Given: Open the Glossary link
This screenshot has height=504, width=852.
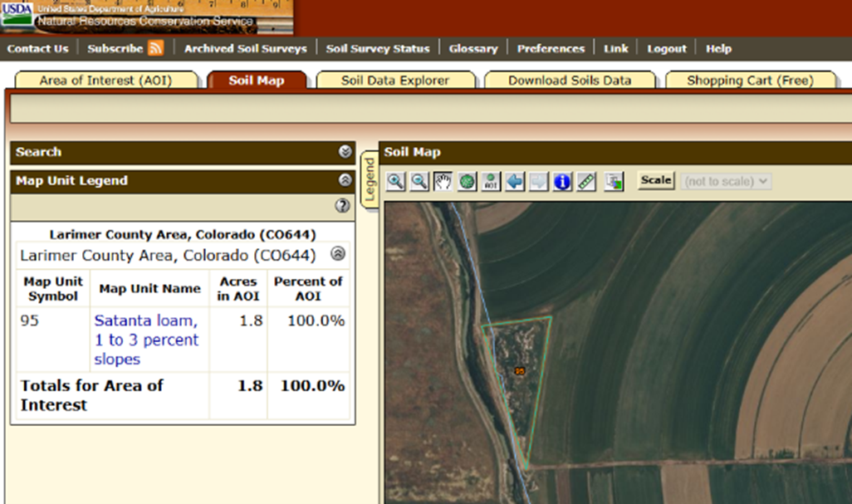Looking at the screenshot, I should pos(473,49).
